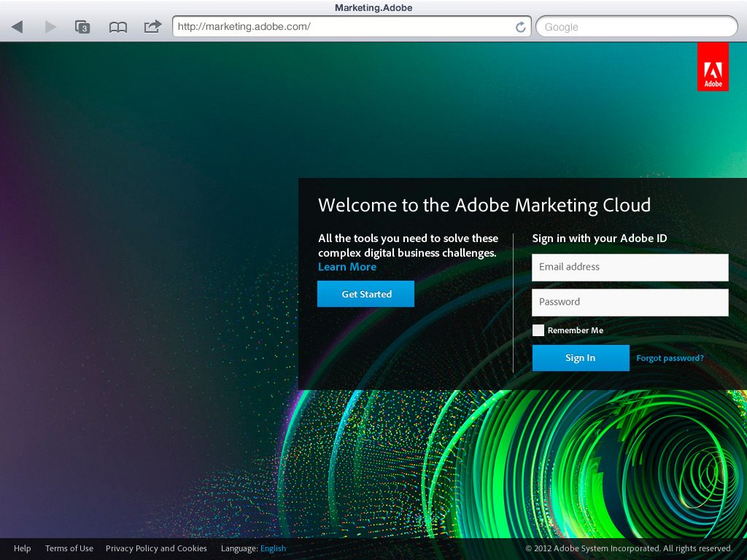This screenshot has height=560, width=747.
Task: Open the bookmarks book icon
Action: click(x=117, y=27)
